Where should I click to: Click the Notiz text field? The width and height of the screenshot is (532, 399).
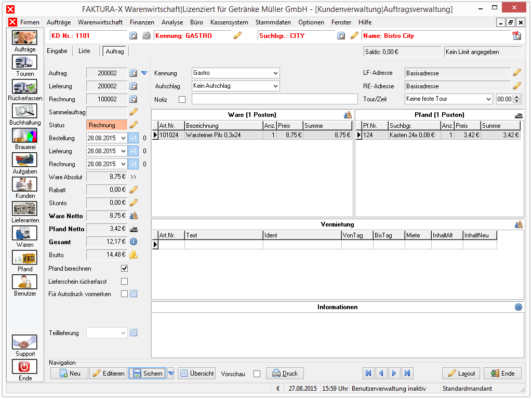tap(274, 99)
